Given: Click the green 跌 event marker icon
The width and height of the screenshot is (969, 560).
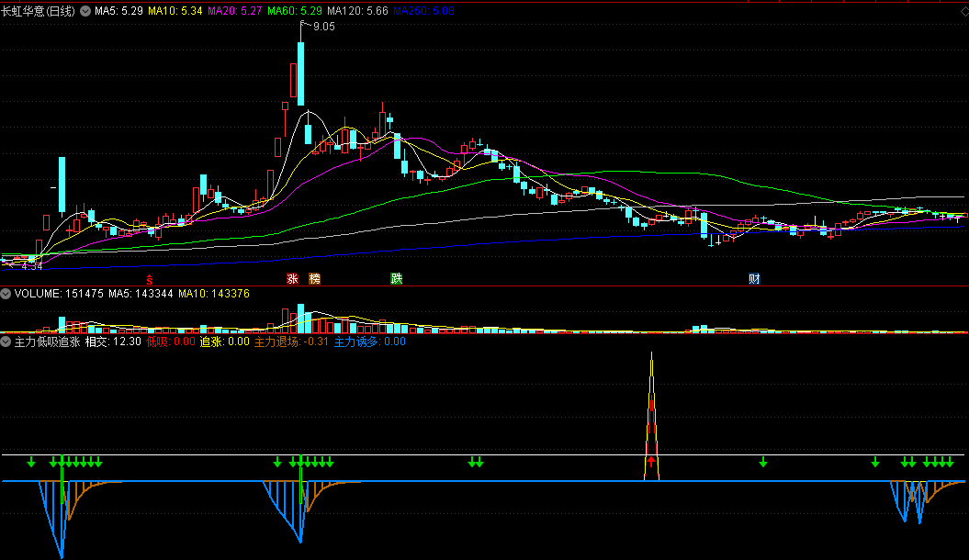Looking at the screenshot, I should tap(396, 278).
